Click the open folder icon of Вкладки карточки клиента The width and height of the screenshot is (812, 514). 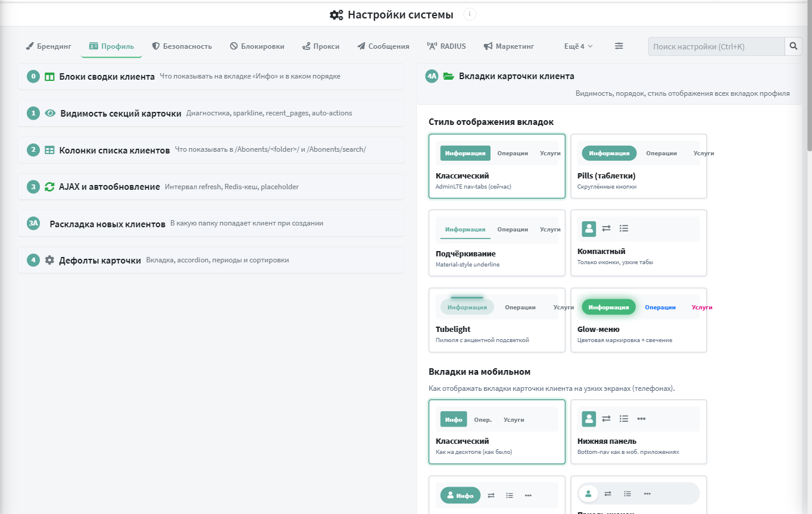point(449,76)
